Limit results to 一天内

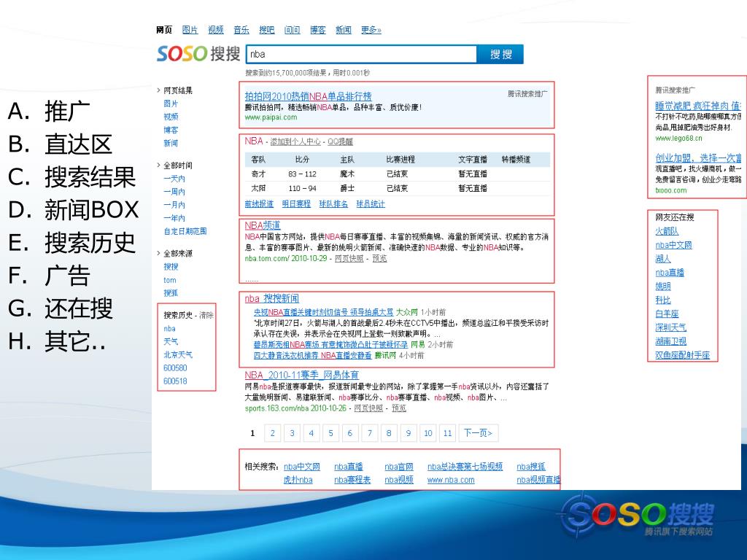[174, 179]
